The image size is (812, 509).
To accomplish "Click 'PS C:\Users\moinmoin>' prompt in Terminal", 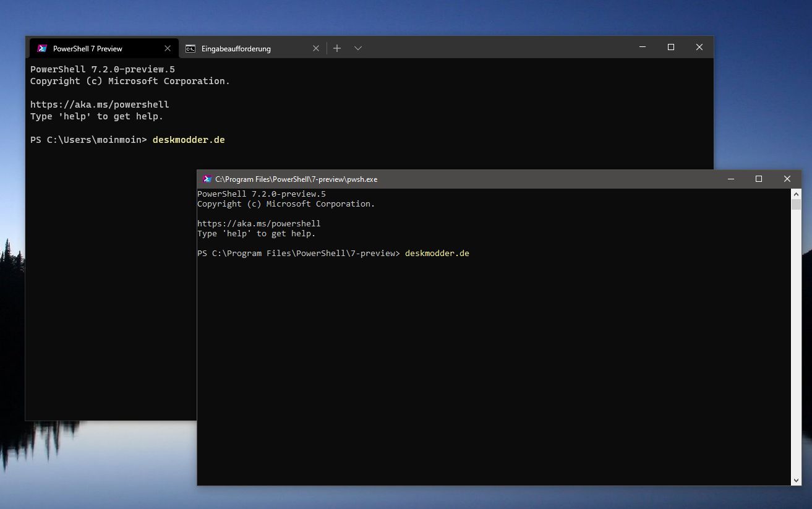I will (x=88, y=140).
